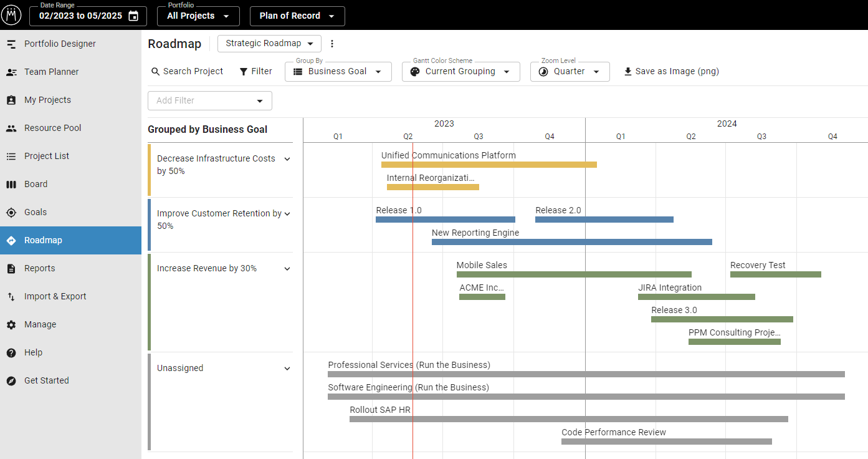Open Resource Pool page
Screen dimensions: 868x459
(70, 128)
